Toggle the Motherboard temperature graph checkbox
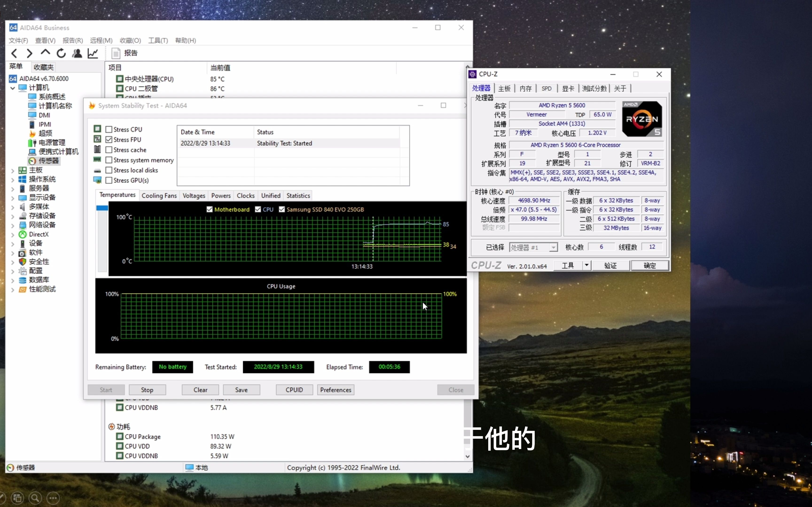Image resolution: width=812 pixels, height=507 pixels. coord(209,210)
